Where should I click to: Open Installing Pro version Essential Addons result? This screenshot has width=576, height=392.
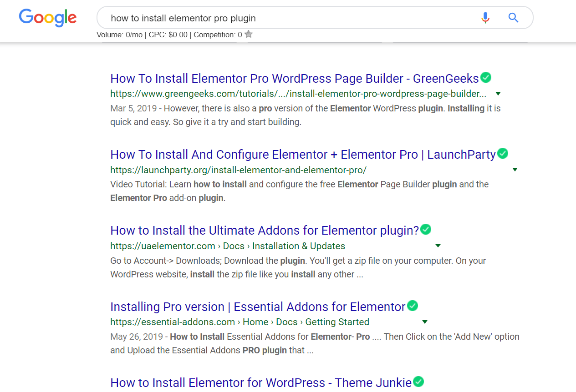coord(258,307)
